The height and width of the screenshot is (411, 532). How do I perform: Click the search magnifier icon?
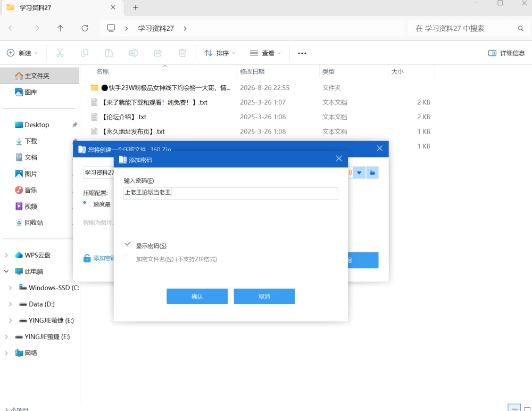pyautogui.click(x=520, y=28)
